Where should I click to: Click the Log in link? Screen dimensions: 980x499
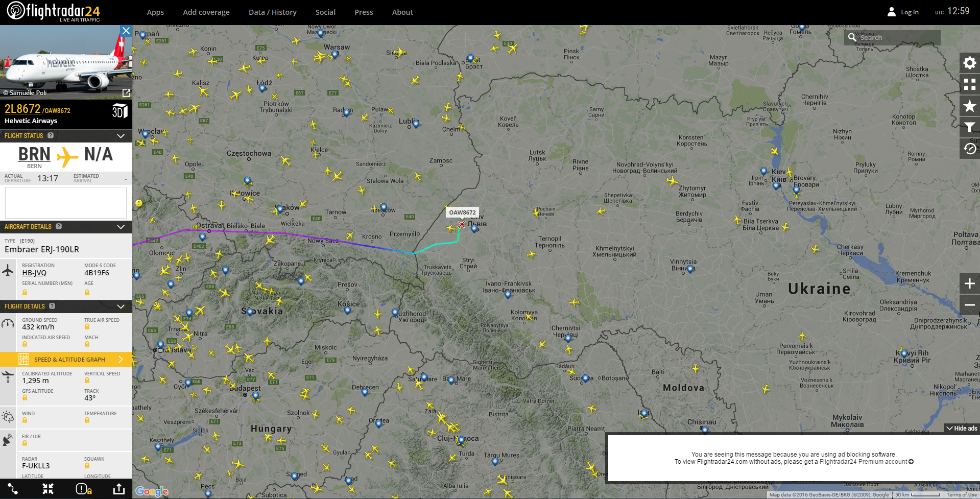909,12
